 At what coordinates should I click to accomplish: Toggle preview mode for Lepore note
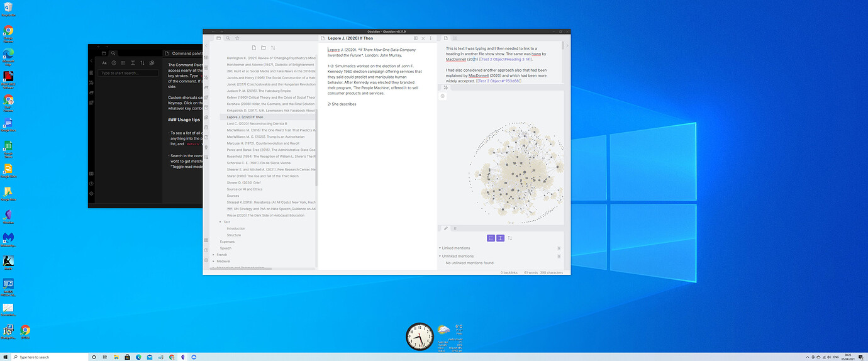point(416,38)
